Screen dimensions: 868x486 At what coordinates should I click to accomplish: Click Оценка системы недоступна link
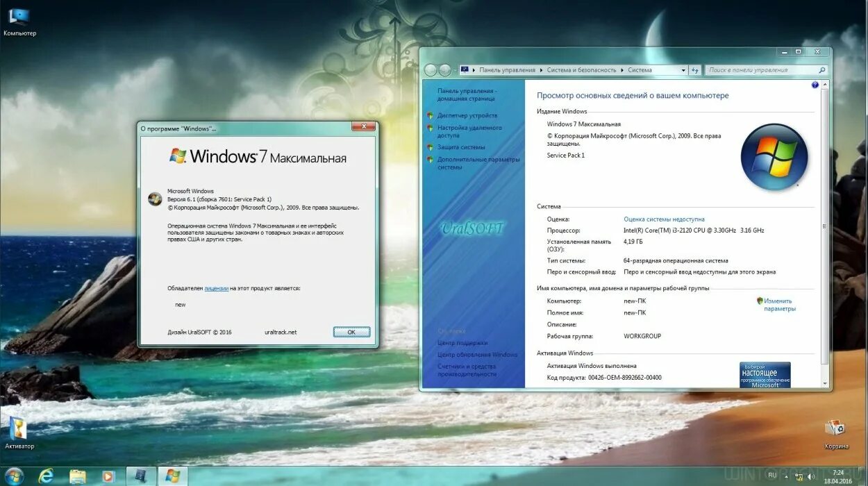pyautogui.click(x=664, y=219)
